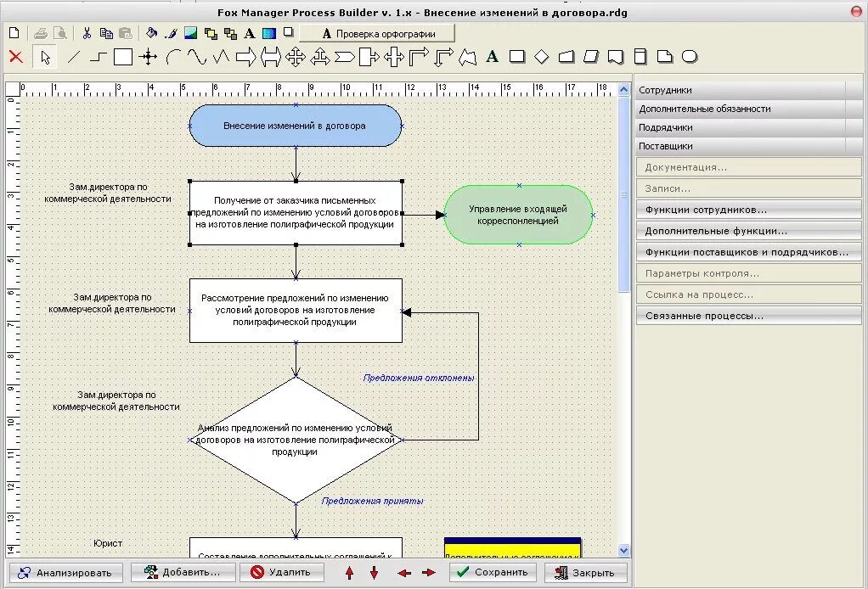Select the zigzag polyline tool
Viewport: 868px width, 589px height.
[221, 56]
